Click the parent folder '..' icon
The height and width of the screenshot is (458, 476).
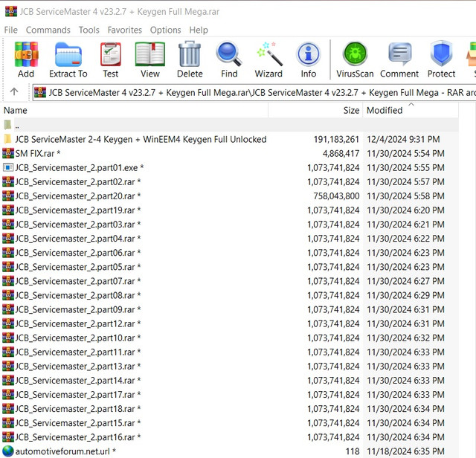[7, 124]
